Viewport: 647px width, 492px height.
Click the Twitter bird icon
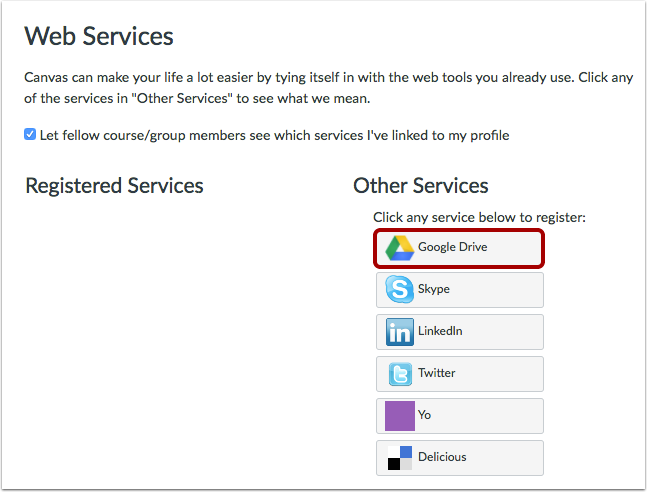(400, 374)
